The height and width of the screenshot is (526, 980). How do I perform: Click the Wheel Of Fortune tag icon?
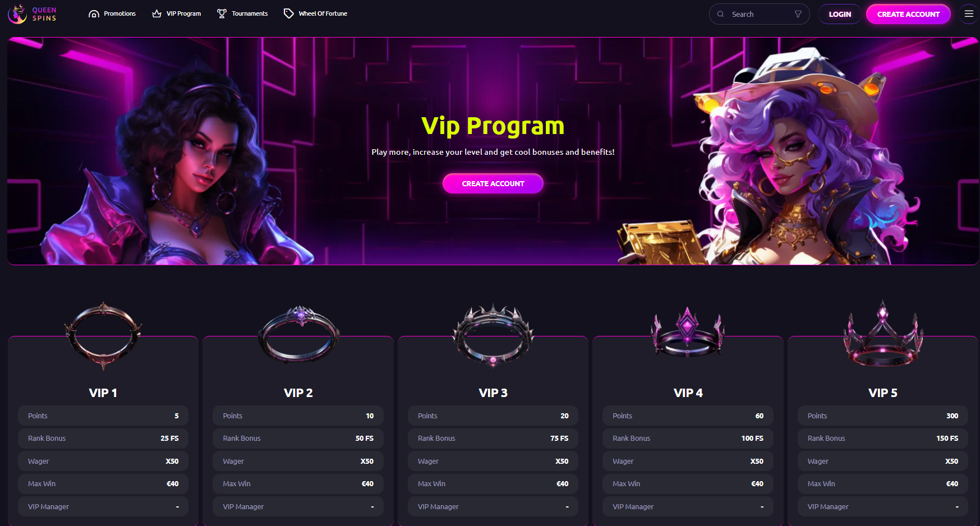(x=288, y=13)
